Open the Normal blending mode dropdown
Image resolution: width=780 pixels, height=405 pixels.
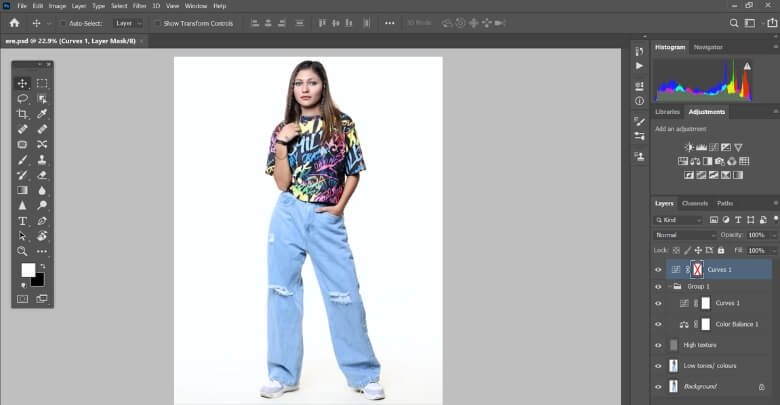tap(684, 235)
